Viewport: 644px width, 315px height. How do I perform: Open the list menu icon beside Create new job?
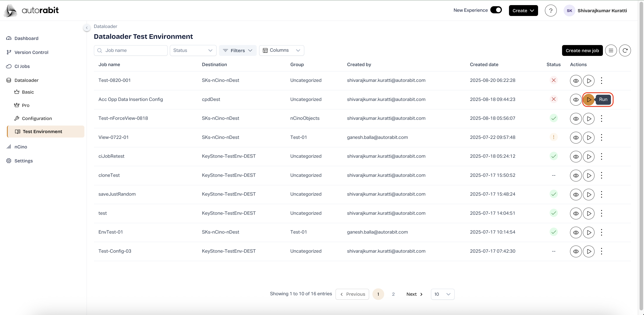click(611, 50)
